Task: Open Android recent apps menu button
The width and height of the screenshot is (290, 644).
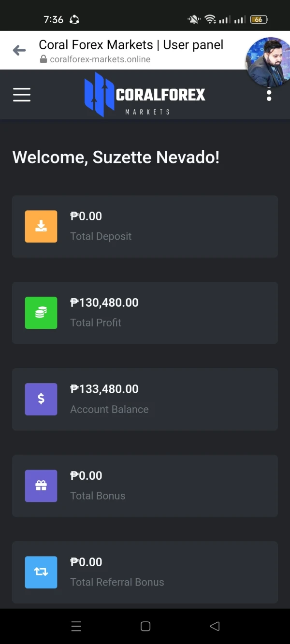Action: pos(76,626)
